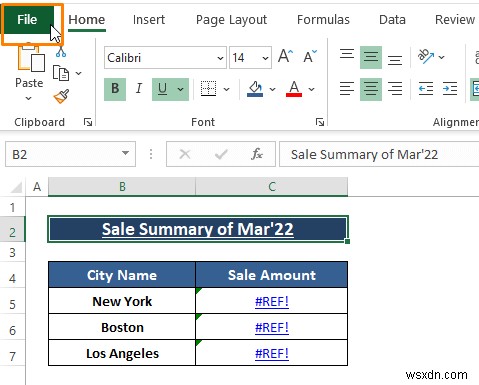
Task: Open the Font settings dialog launcher
Action: (x=320, y=122)
